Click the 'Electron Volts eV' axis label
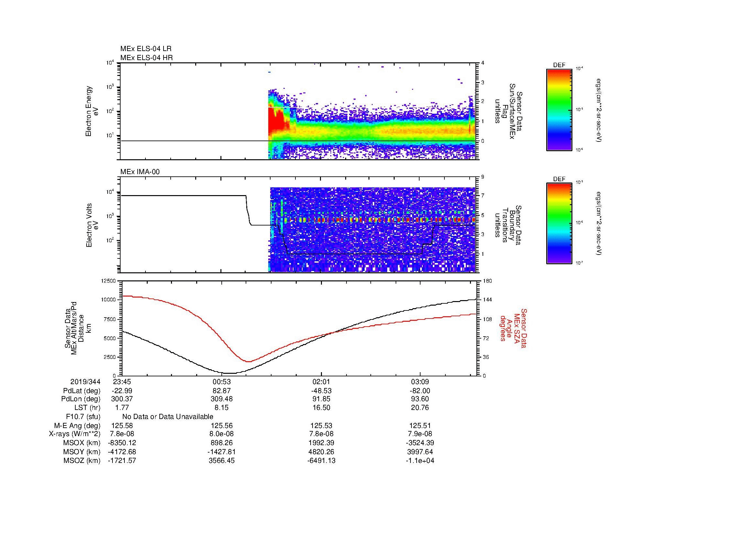The image size is (756, 534). (92, 225)
